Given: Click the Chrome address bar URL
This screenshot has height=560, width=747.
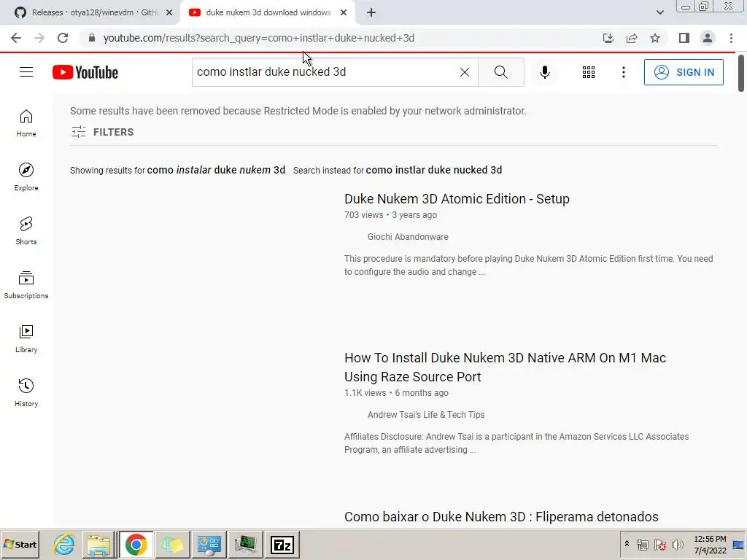Looking at the screenshot, I should click(x=259, y=38).
